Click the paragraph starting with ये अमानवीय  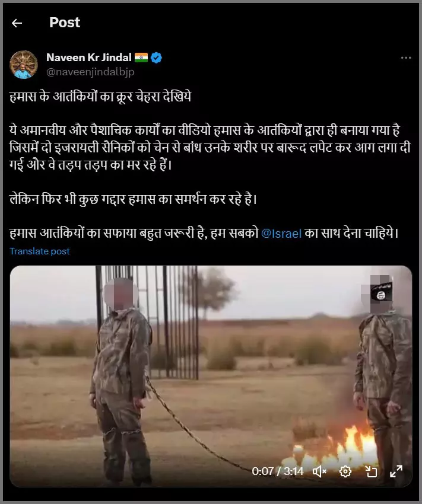(210, 148)
